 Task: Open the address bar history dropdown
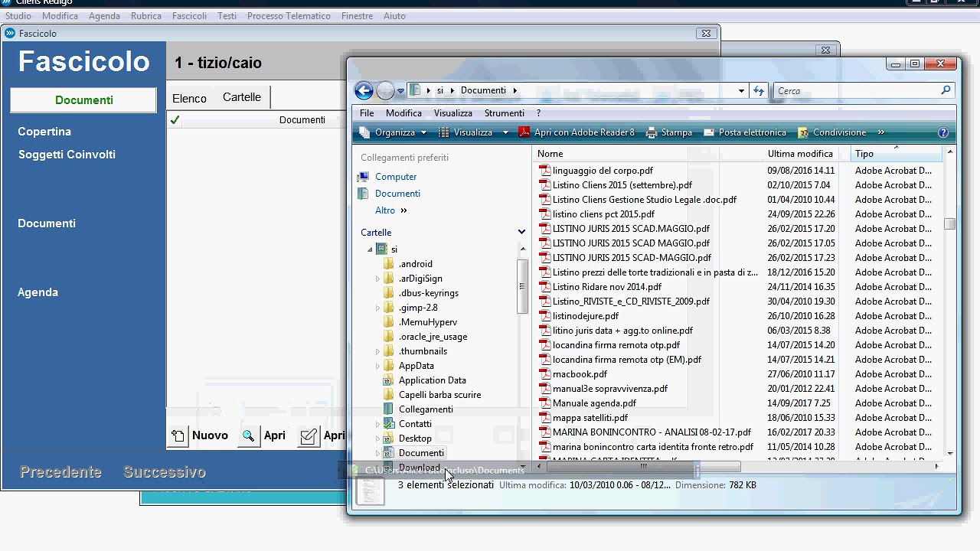pyautogui.click(x=741, y=91)
